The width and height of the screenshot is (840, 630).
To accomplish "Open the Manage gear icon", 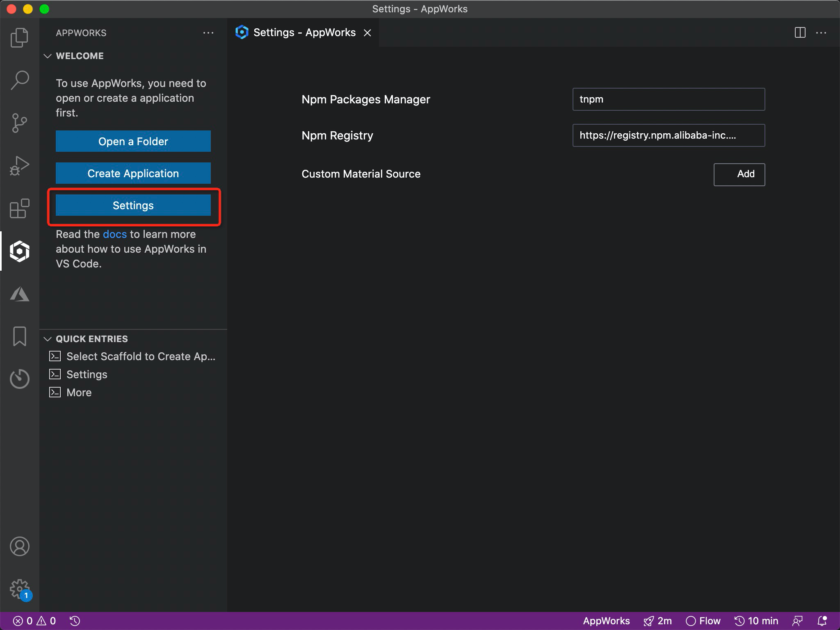I will [x=19, y=589].
